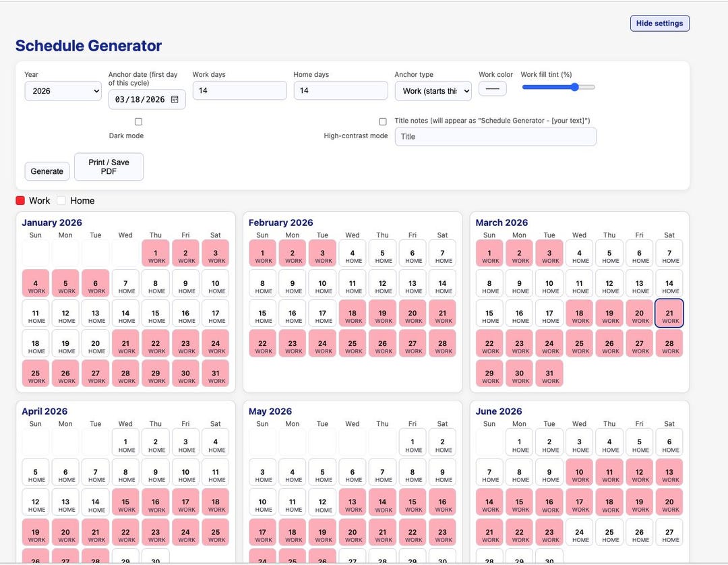This screenshot has width=728, height=565.
Task: Adjust the Work fill tint slider
Action: tap(559, 87)
